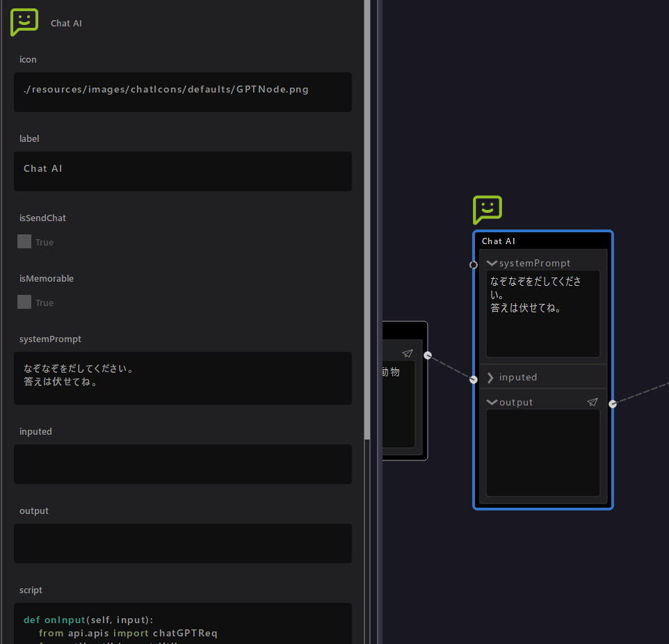Click the properties panel vertical scrollbar

pyautogui.click(x=367, y=219)
